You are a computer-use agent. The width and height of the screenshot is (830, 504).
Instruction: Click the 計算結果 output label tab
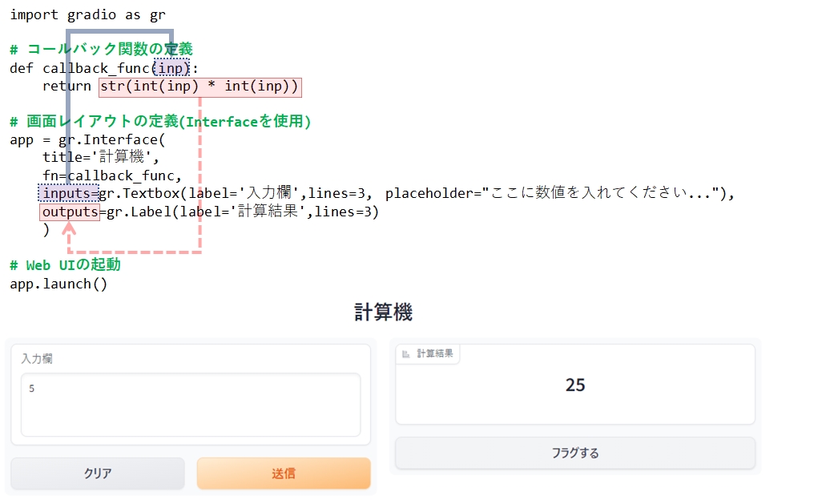point(433,353)
